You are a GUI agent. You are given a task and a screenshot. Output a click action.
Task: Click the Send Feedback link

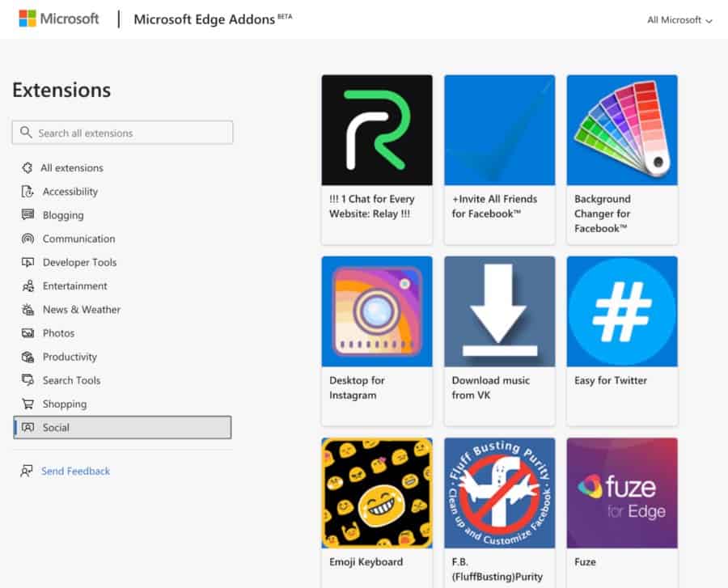75,471
